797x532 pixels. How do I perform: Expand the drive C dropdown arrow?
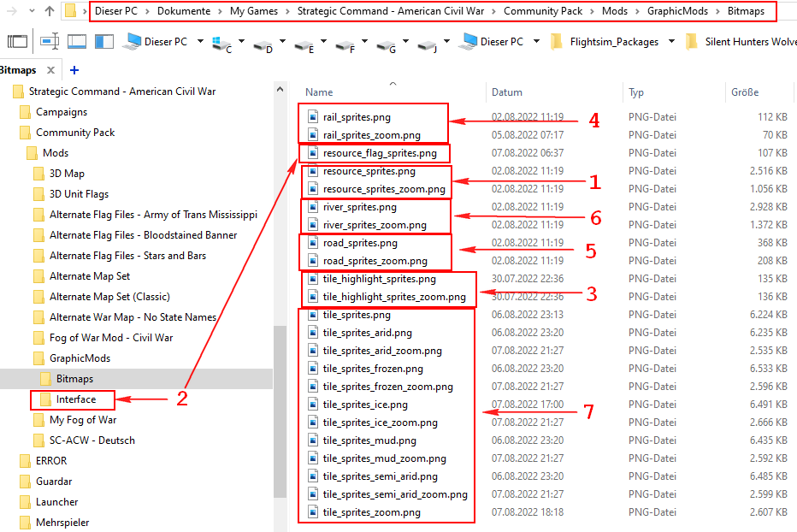(241, 41)
